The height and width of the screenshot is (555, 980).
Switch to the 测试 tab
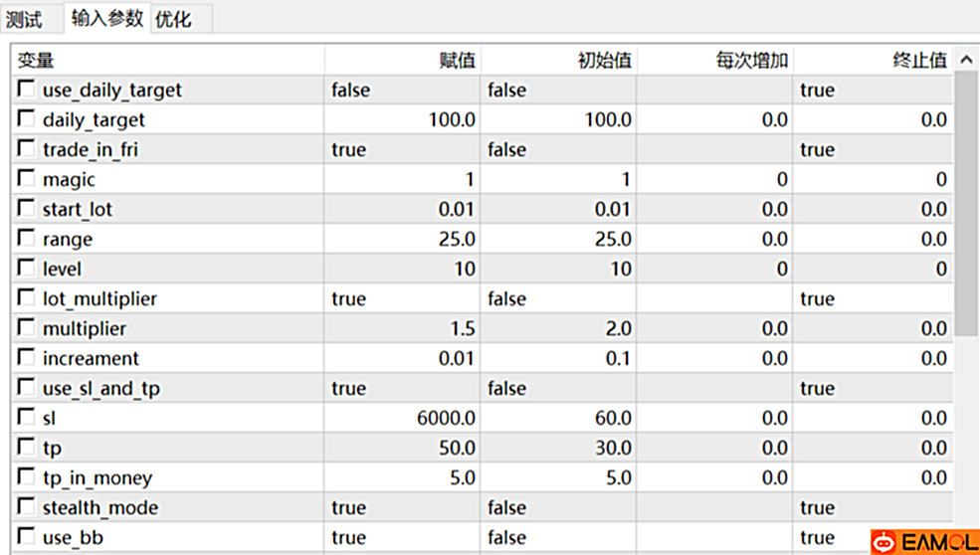[x=24, y=19]
